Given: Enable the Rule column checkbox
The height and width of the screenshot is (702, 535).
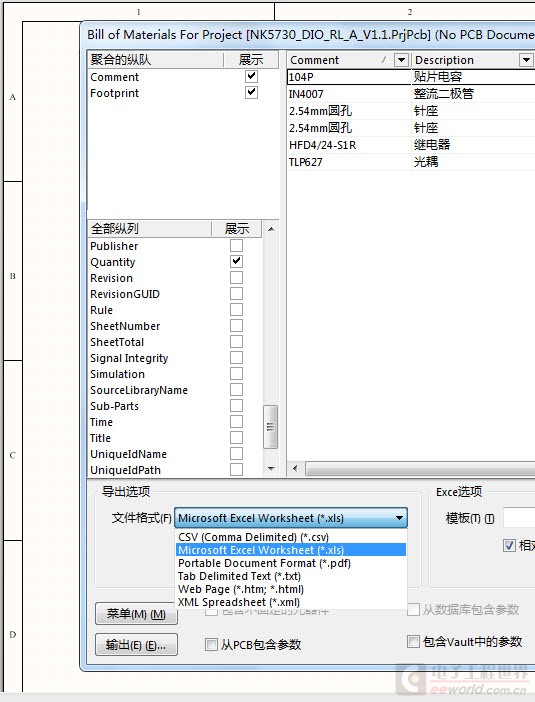Looking at the screenshot, I should tap(236, 310).
